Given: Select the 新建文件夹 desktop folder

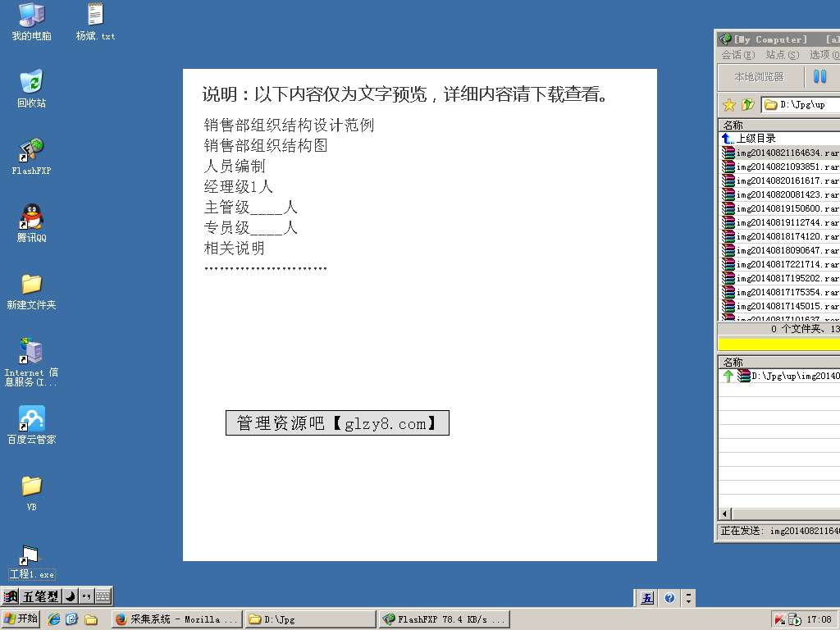Looking at the screenshot, I should [x=32, y=291].
